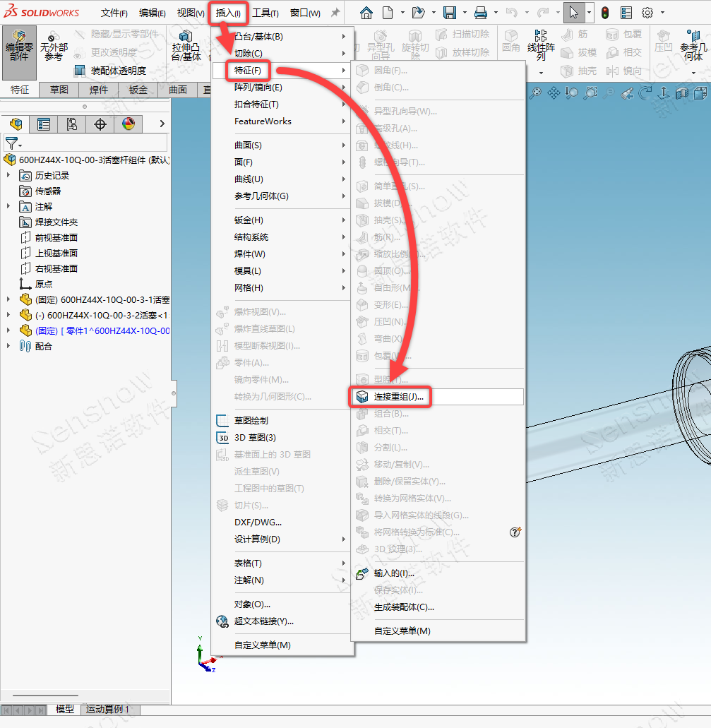This screenshot has width=711, height=728.
Task: Click the Home icon in top toolbar
Action: [366, 13]
